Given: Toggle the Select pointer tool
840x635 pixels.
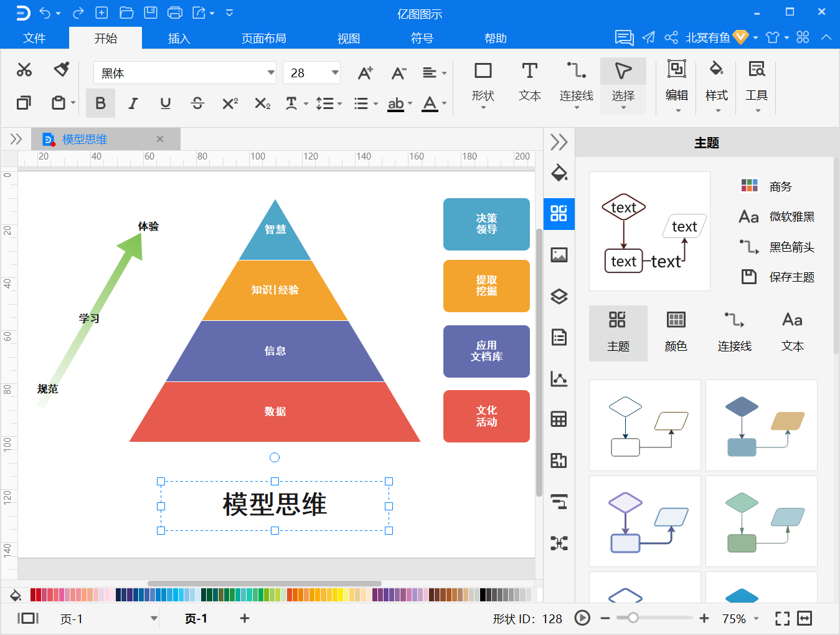Looking at the screenshot, I should coord(623,85).
